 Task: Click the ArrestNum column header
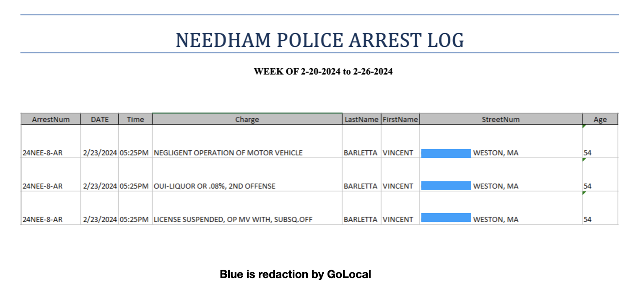pyautogui.click(x=51, y=119)
